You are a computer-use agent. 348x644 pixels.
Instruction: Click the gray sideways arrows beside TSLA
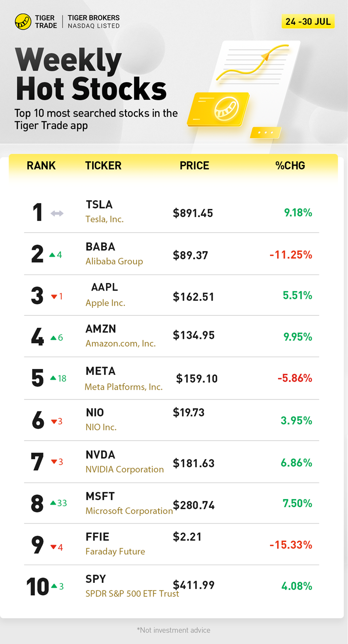click(x=57, y=213)
